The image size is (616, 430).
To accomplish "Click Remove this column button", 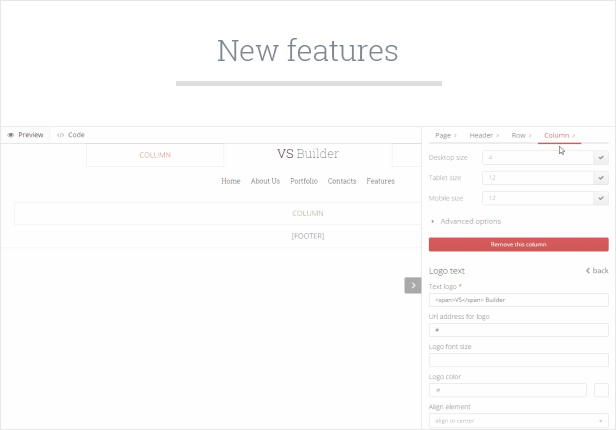I will pos(519,244).
